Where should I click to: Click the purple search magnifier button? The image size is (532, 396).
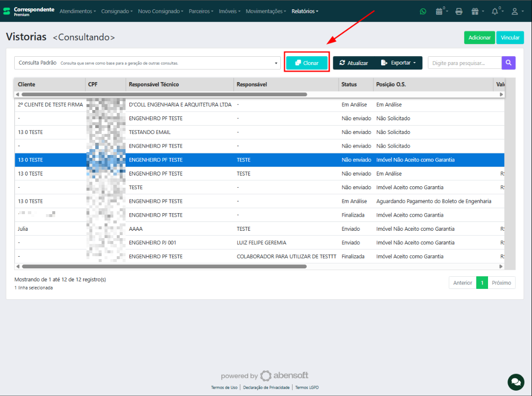click(508, 63)
